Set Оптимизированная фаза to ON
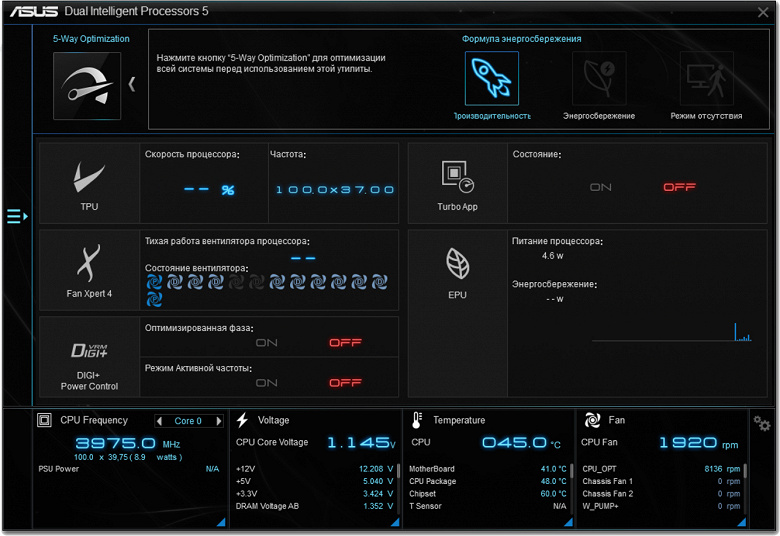 click(x=267, y=343)
